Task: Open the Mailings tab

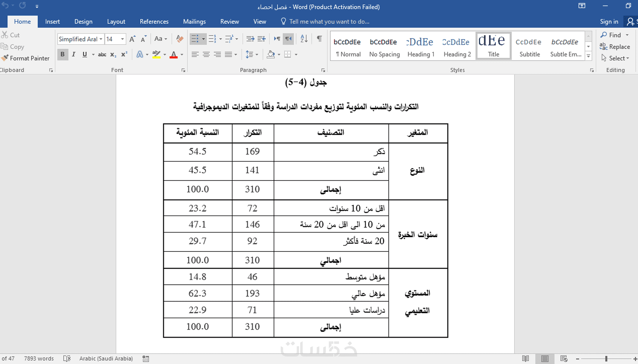Action: [194, 21]
